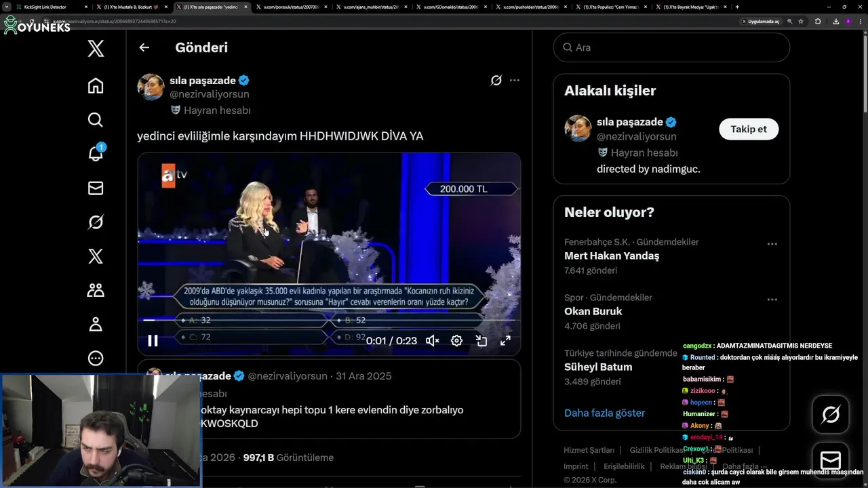Open sıla paşazade avatar in Alakalı kişiler
868x488 pixels.
(x=578, y=129)
